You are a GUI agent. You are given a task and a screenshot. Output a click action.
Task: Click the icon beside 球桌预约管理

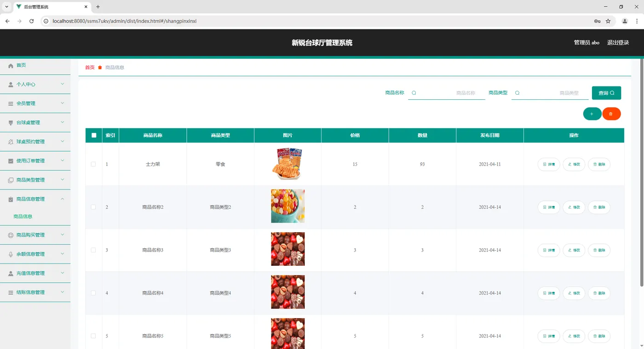pyautogui.click(x=11, y=142)
